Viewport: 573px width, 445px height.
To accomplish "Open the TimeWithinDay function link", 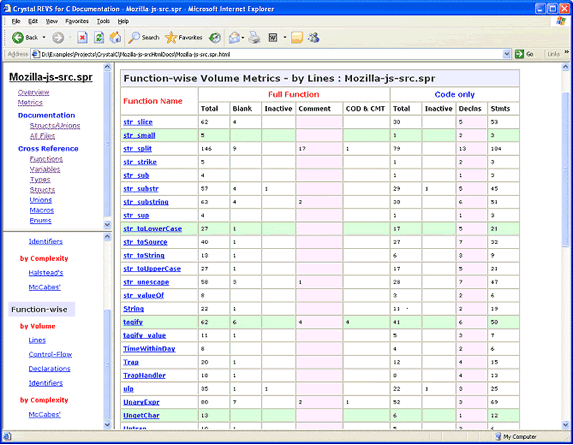I will [149, 349].
